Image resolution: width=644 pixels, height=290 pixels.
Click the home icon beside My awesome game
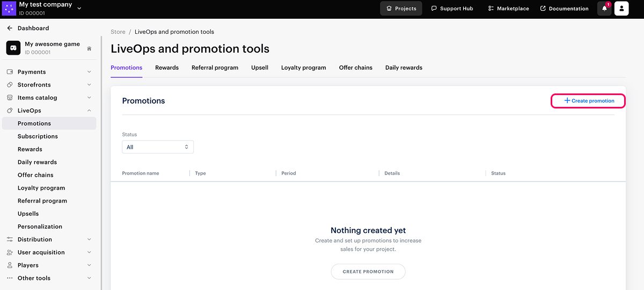pyautogui.click(x=89, y=48)
